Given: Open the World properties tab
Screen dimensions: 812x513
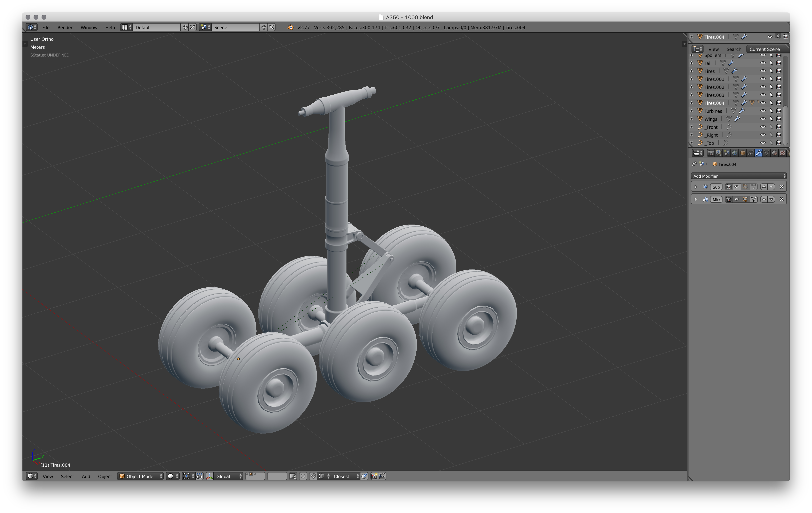Looking at the screenshot, I should [734, 153].
